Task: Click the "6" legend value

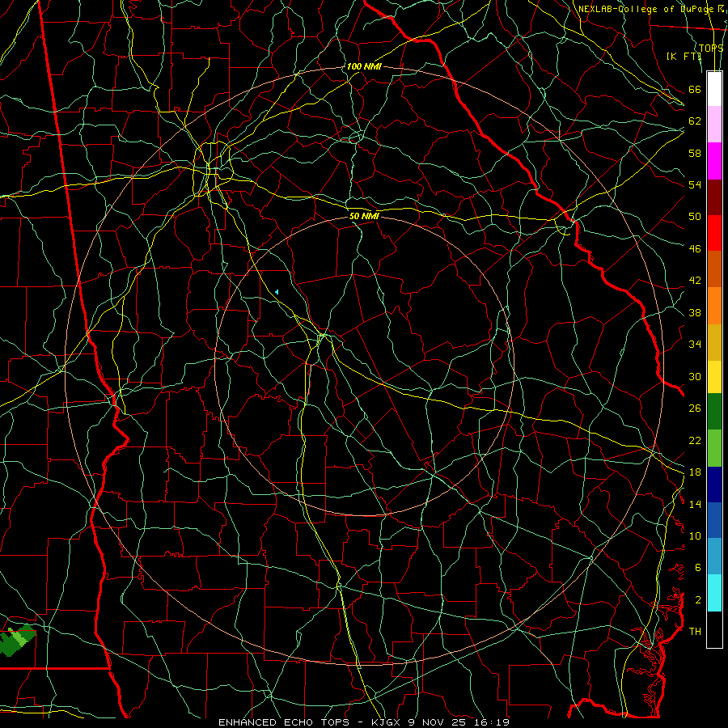Action: (x=698, y=568)
